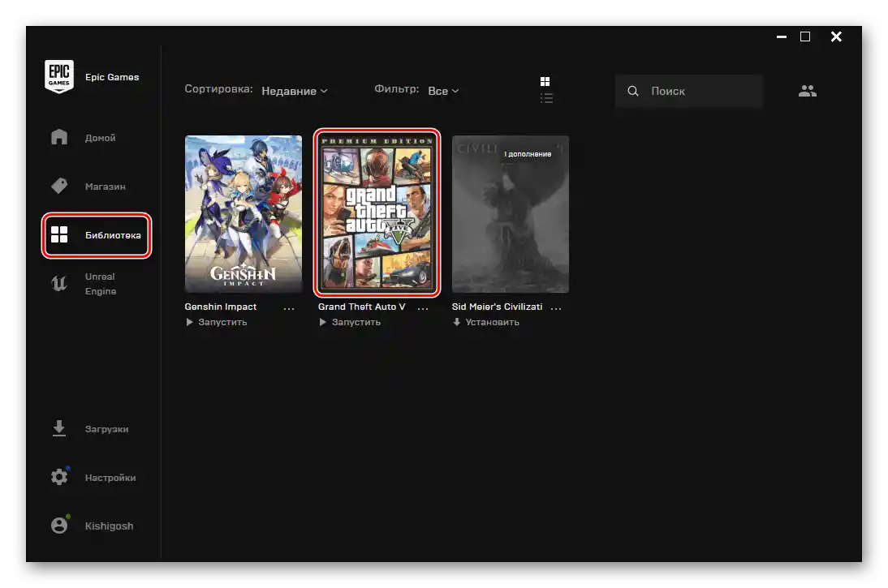Select the Grand Theft Auto V cover
The height and width of the screenshot is (588, 888).
(x=377, y=212)
